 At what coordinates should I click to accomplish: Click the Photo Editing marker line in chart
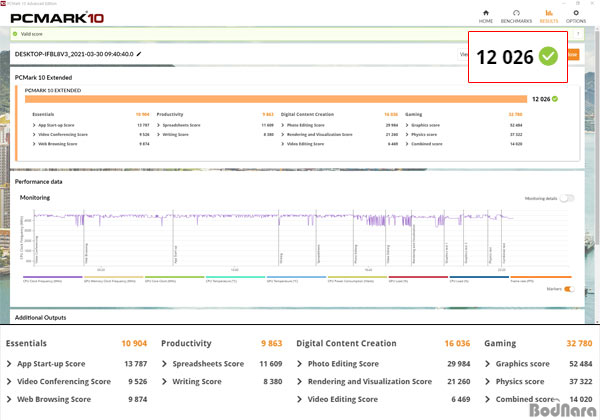tap(353, 237)
